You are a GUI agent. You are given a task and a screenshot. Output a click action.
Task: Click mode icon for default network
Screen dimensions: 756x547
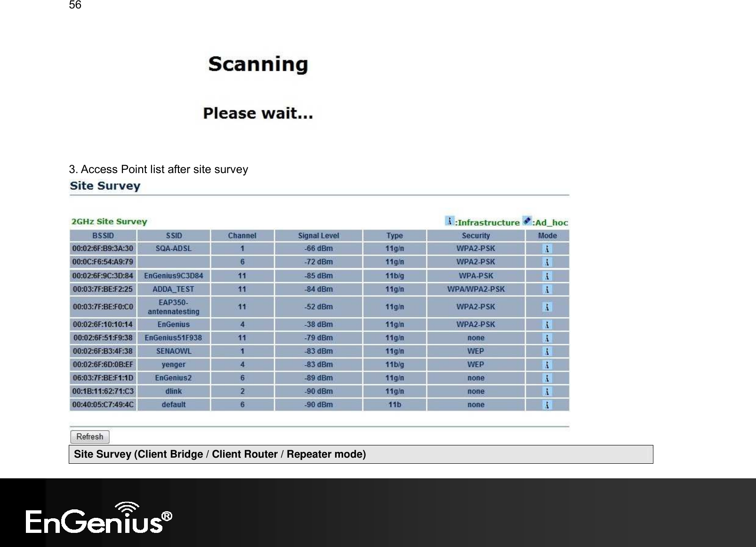pyautogui.click(x=547, y=405)
